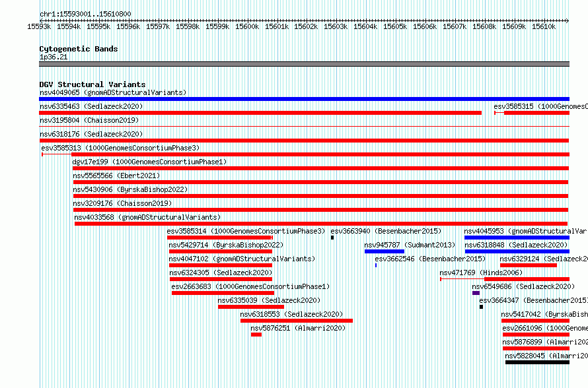Open variant nsv3195804 (Chaisson2019)
The height and width of the screenshot is (388, 588).
click(x=89, y=120)
